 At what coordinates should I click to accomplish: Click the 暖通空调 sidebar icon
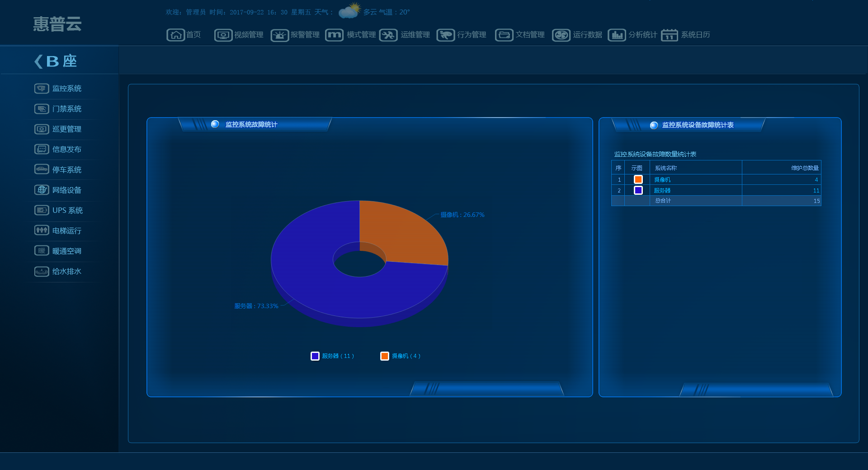pos(42,251)
